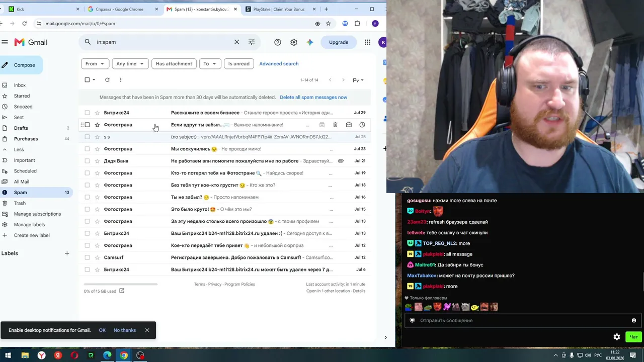The width and height of the screenshot is (644, 362).
Task: Tick checkbox for 'Ты не забыл?' email
Action: [87, 197]
